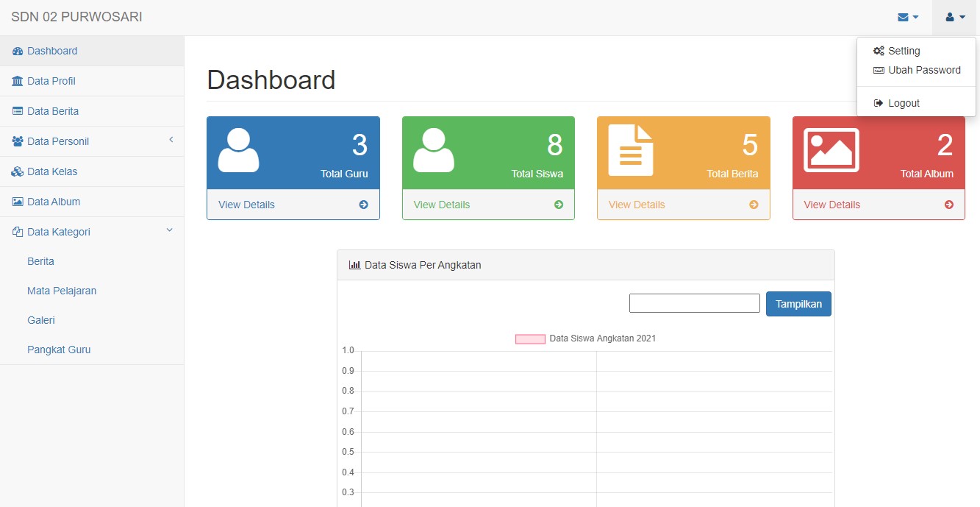Open Mata Pelajaran in the sidebar
Viewport: 980px width, 507px height.
(62, 291)
